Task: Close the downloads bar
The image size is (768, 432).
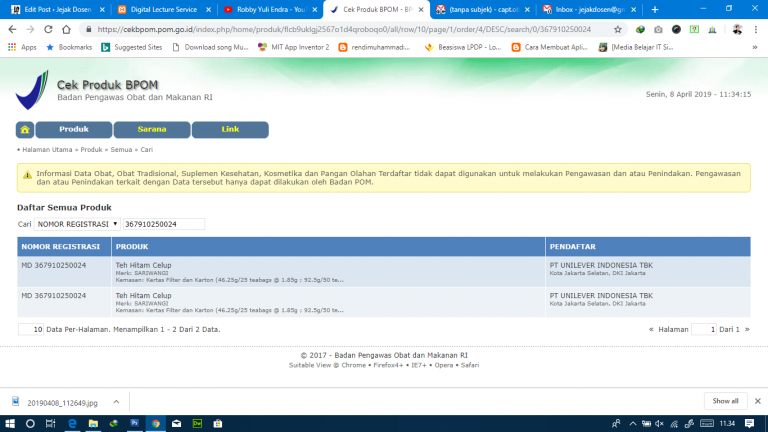Action: point(758,401)
